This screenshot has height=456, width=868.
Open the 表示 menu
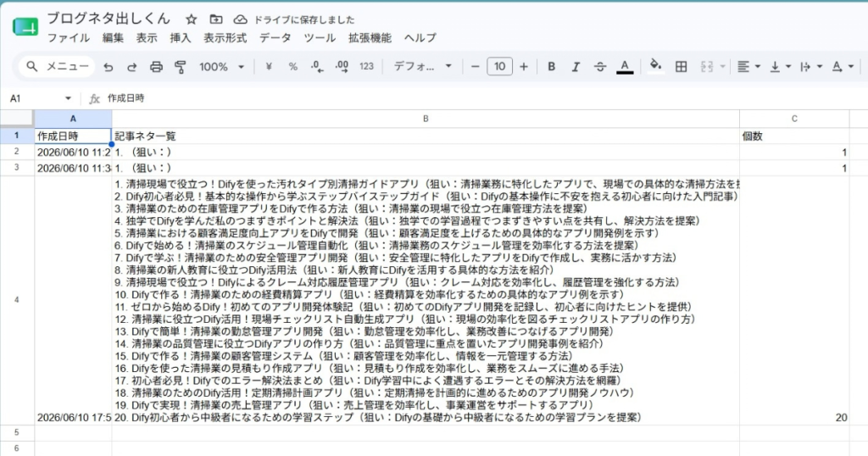147,37
